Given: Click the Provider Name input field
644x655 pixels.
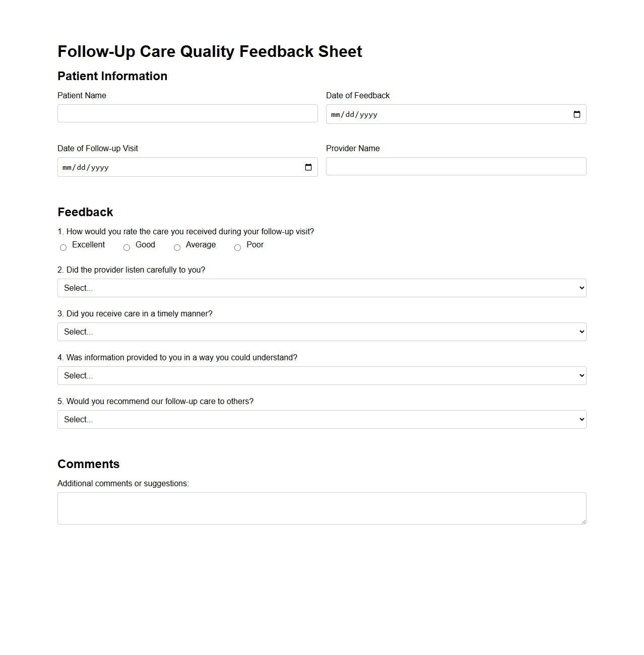Looking at the screenshot, I should pyautogui.click(x=456, y=166).
